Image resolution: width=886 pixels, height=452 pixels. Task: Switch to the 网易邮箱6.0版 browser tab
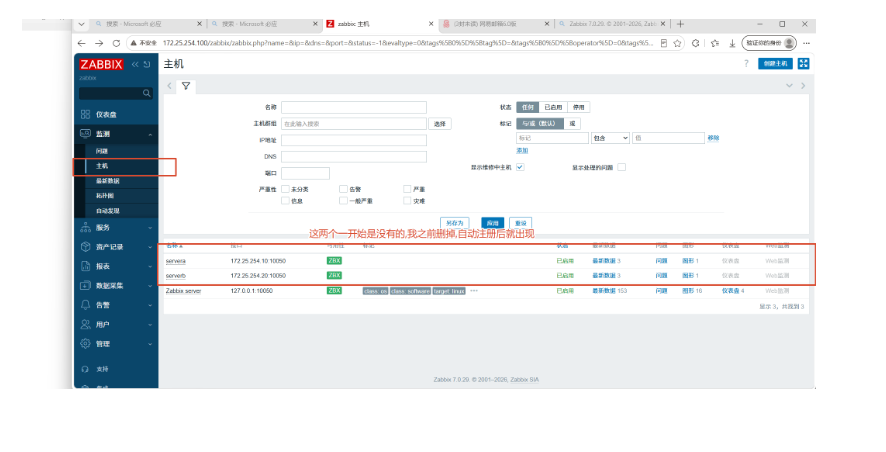pos(496,24)
